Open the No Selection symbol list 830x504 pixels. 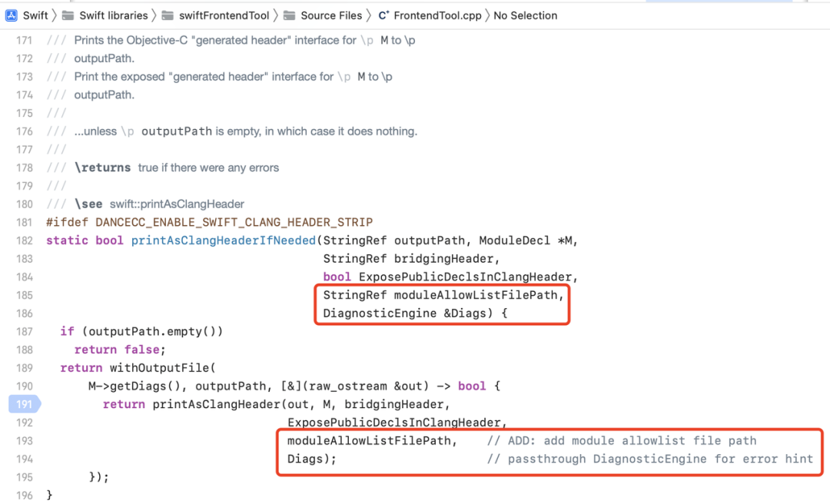525,15
